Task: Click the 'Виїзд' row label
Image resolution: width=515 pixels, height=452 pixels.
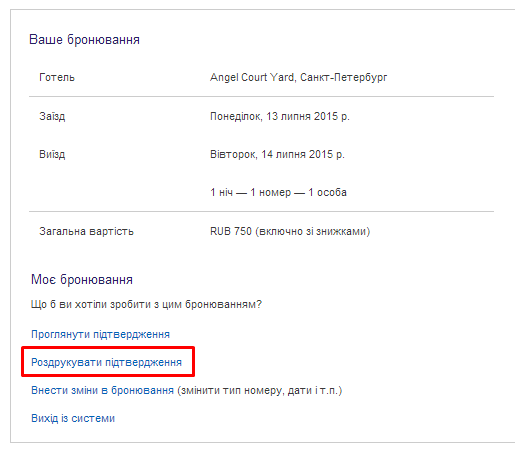Action: tap(52, 154)
